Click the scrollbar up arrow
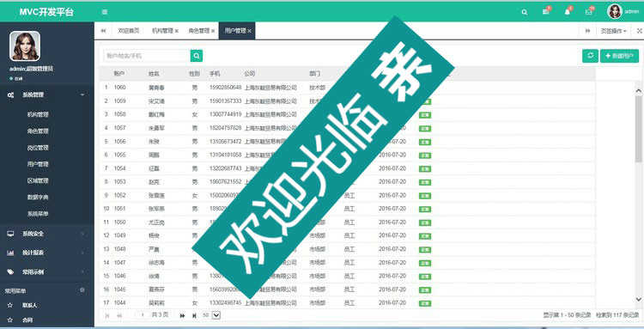The image size is (644, 329). (x=639, y=91)
